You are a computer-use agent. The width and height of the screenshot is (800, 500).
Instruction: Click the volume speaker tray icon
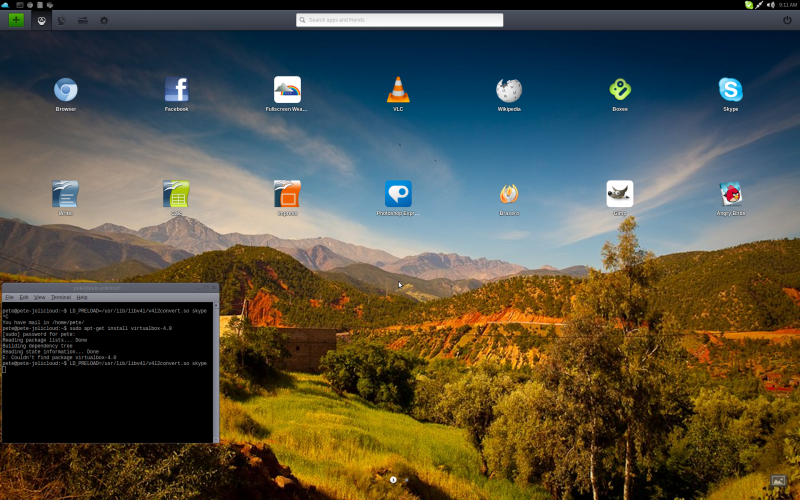coord(770,5)
